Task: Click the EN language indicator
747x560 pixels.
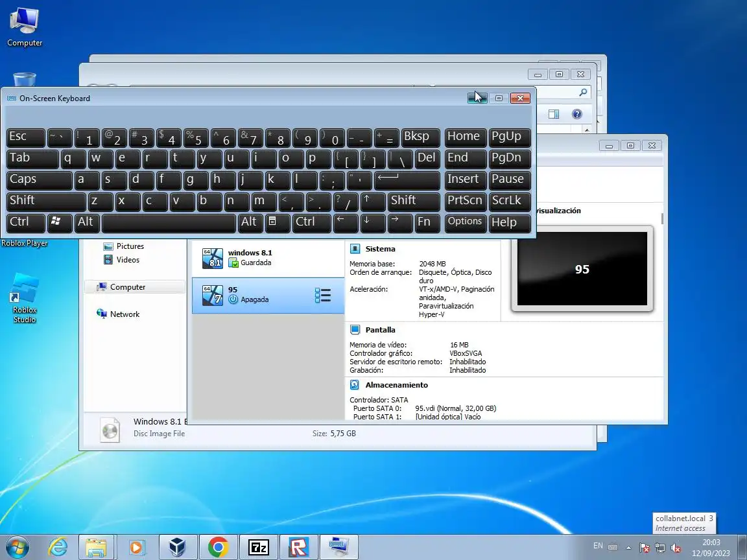Action: tap(598, 546)
